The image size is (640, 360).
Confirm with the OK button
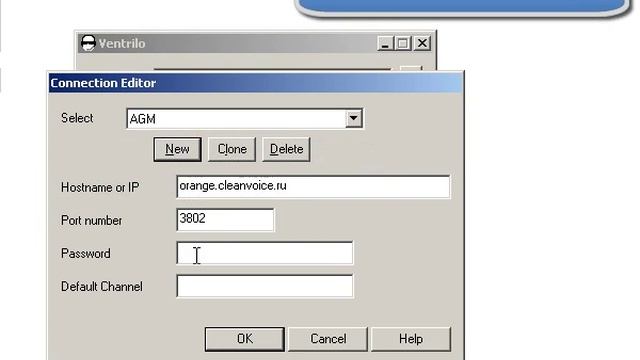pos(244,339)
